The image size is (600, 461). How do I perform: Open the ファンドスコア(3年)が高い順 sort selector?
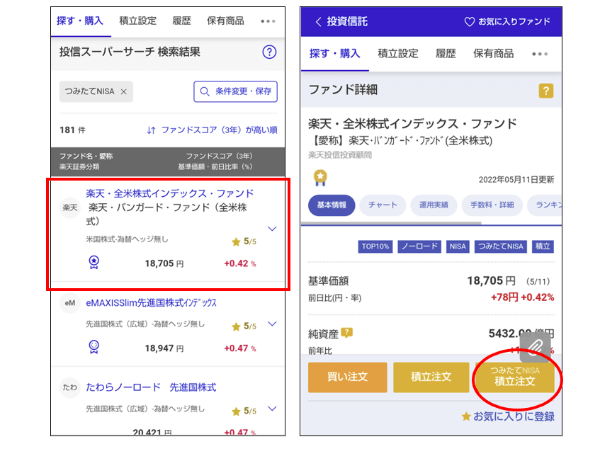(211, 130)
